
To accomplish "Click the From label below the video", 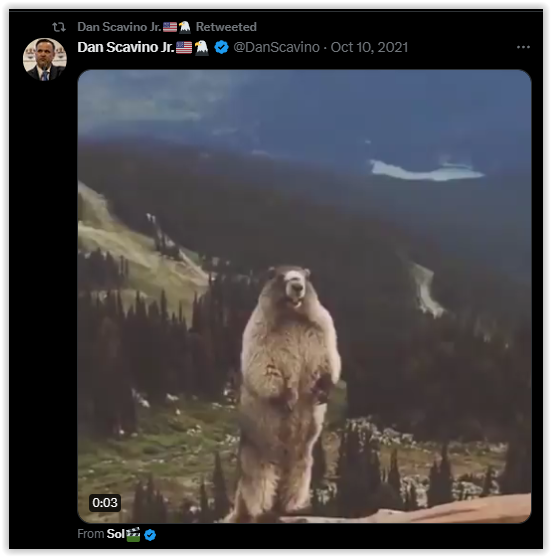I will click(x=91, y=534).
